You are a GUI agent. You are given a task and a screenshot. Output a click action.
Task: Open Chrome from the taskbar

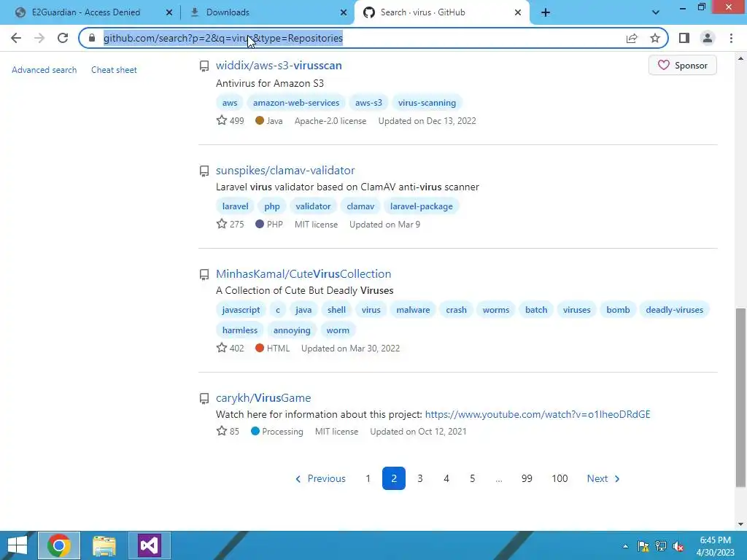tap(59, 545)
